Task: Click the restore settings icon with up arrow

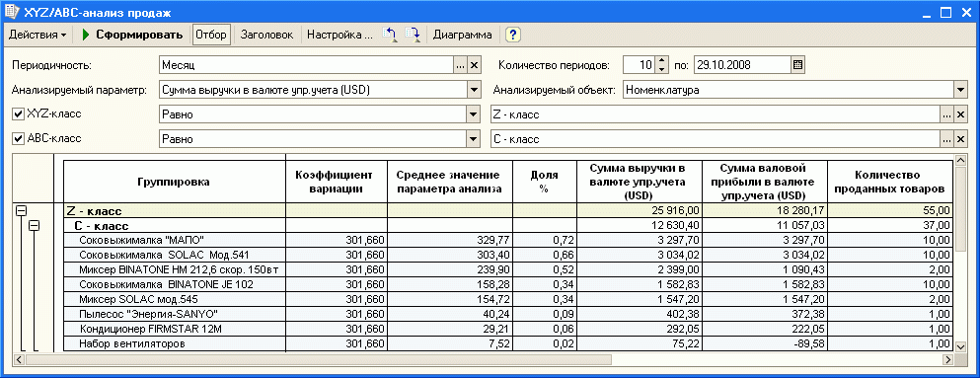Action: [x=390, y=35]
